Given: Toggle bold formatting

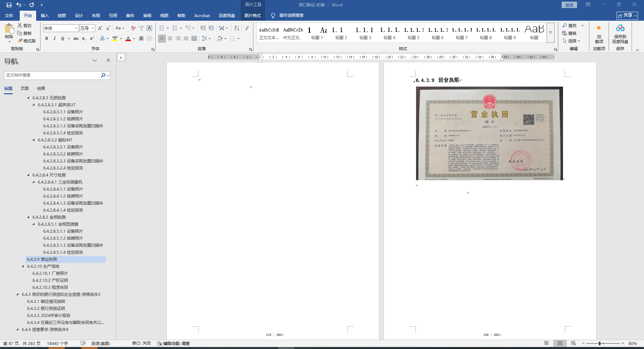Looking at the screenshot, I should click(x=47, y=38).
